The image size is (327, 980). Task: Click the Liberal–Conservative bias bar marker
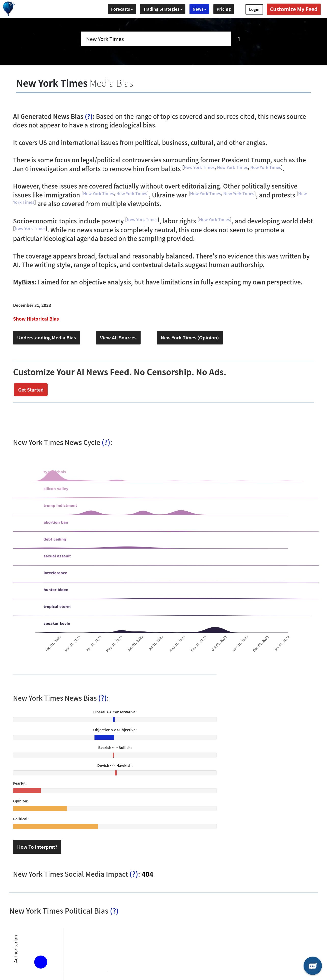point(113,719)
